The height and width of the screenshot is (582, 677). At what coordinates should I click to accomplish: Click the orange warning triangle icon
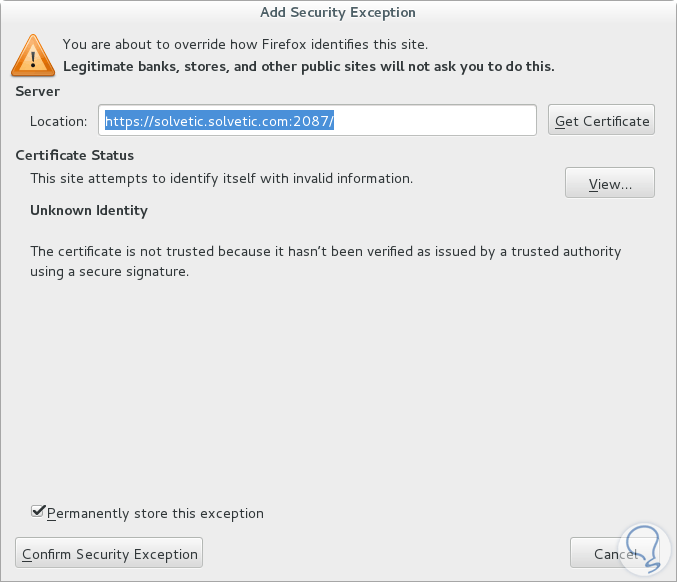[x=33, y=56]
